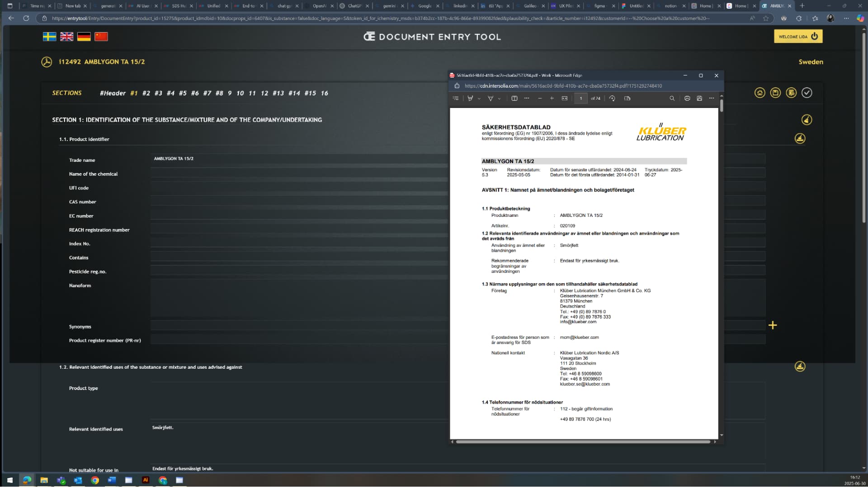Switch language to Chinese flag
This screenshot has width=868, height=488.
click(x=101, y=37)
